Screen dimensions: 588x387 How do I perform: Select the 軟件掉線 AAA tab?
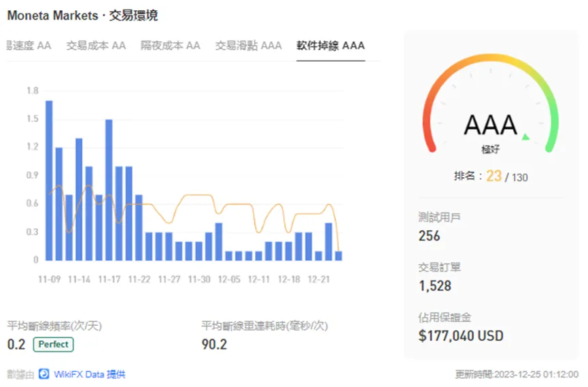coord(330,45)
